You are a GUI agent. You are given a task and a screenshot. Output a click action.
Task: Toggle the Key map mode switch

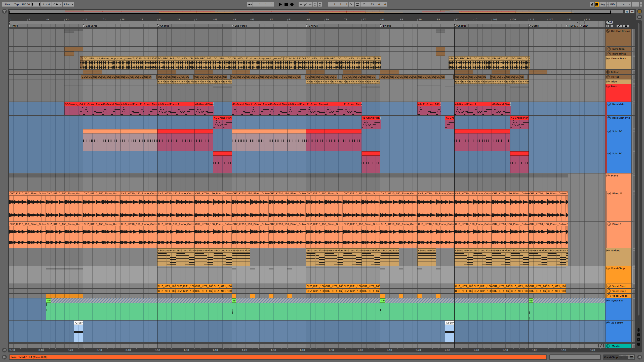(602, 4)
